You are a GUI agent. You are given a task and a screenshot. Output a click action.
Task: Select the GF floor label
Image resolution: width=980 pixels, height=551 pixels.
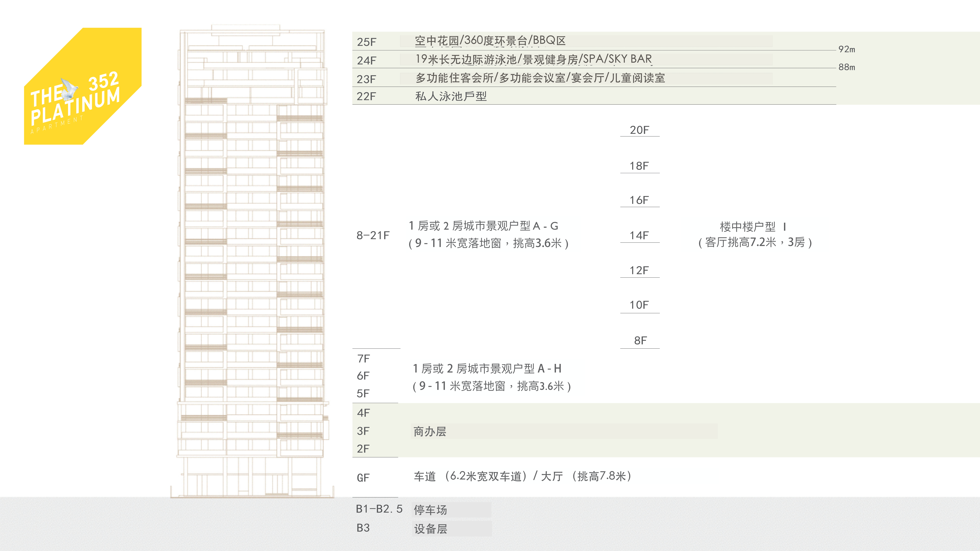(363, 478)
